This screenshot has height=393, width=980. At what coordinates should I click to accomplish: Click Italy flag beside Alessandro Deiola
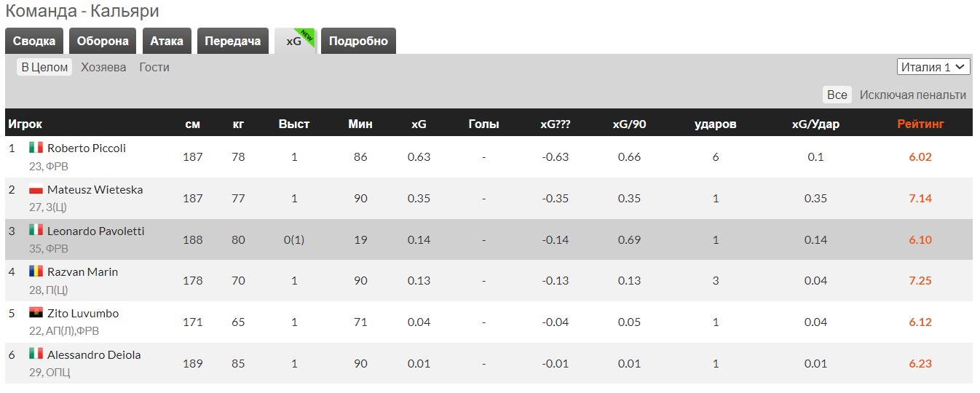pyautogui.click(x=36, y=354)
